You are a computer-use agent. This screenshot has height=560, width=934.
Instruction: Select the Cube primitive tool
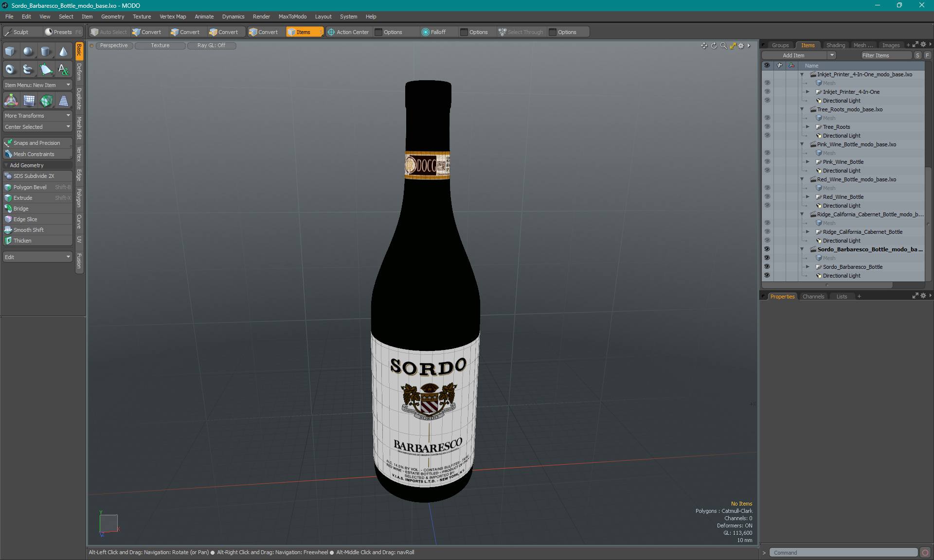(x=10, y=52)
